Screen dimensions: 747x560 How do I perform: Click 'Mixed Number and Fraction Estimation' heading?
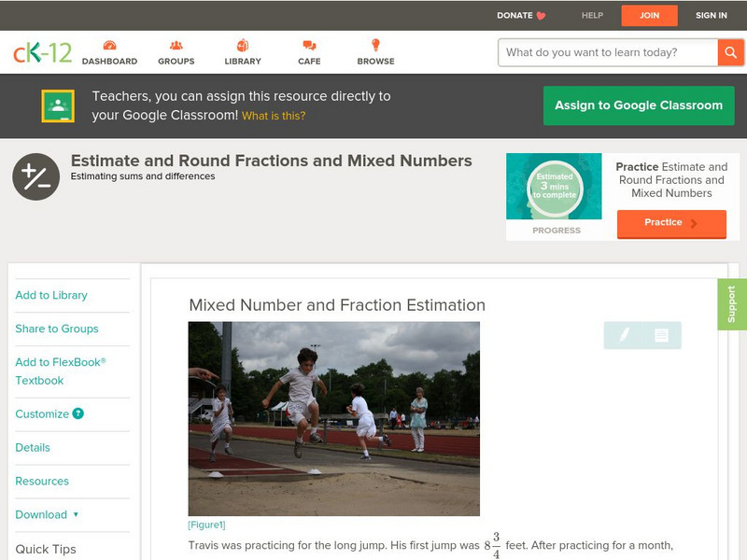point(337,305)
